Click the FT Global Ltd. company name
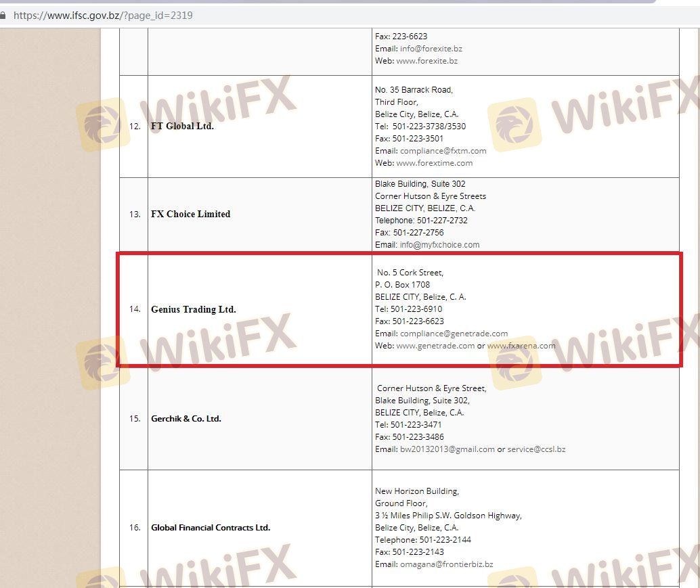The height and width of the screenshot is (588, 700). coord(182,127)
